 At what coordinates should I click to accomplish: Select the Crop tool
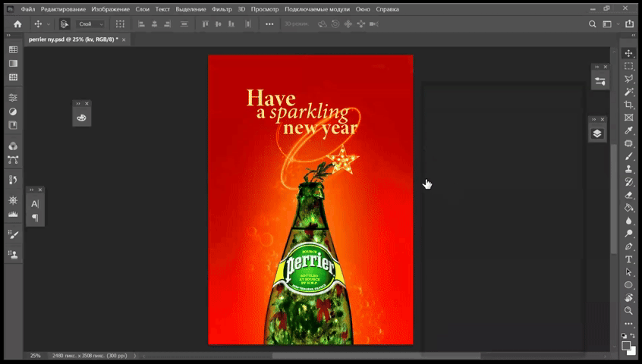coord(628,105)
